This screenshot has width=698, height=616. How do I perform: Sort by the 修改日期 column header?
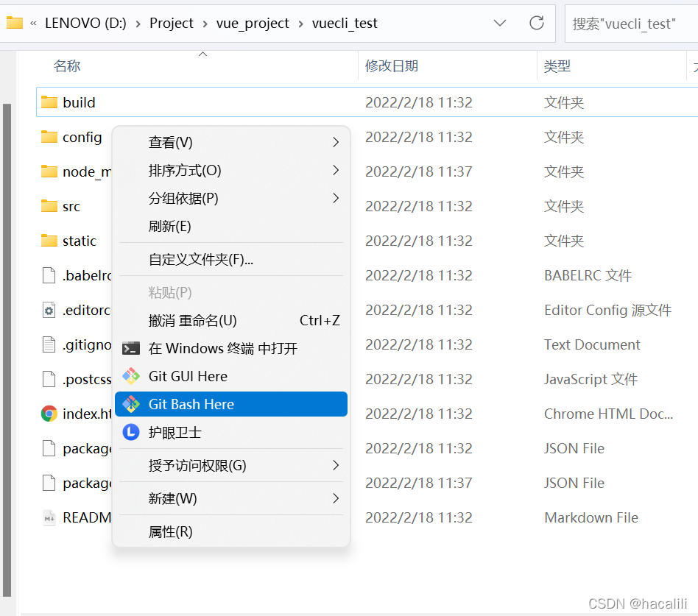[392, 66]
